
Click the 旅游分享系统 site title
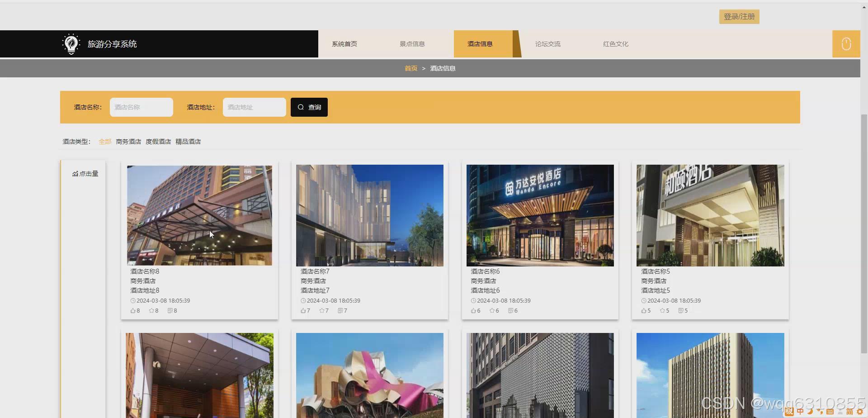pyautogui.click(x=112, y=44)
